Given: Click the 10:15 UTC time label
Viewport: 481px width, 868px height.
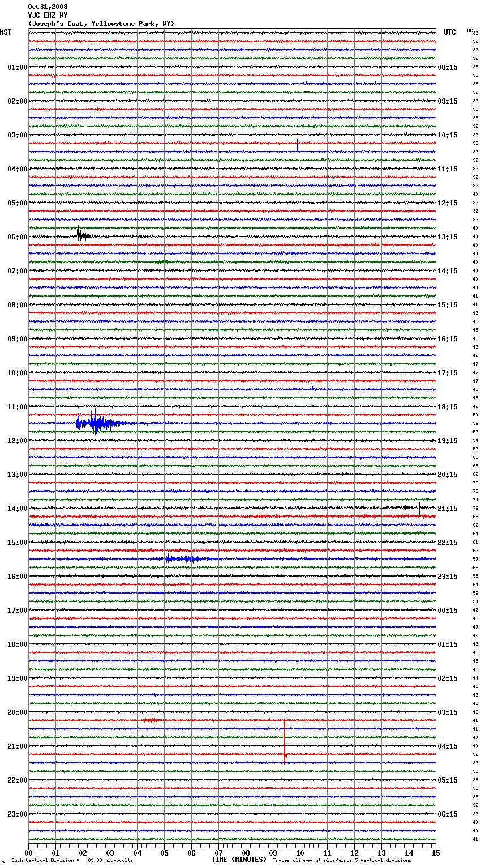Looking at the screenshot, I should click(x=448, y=135).
